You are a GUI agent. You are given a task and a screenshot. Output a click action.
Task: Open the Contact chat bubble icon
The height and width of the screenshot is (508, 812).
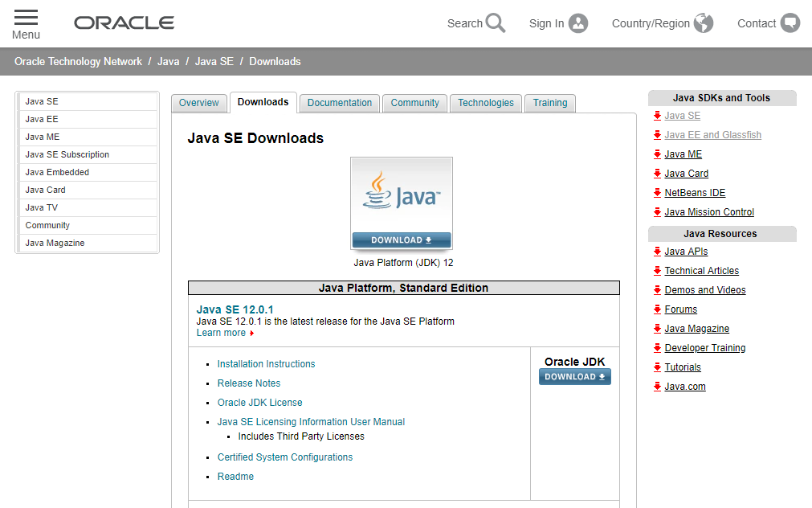790,23
